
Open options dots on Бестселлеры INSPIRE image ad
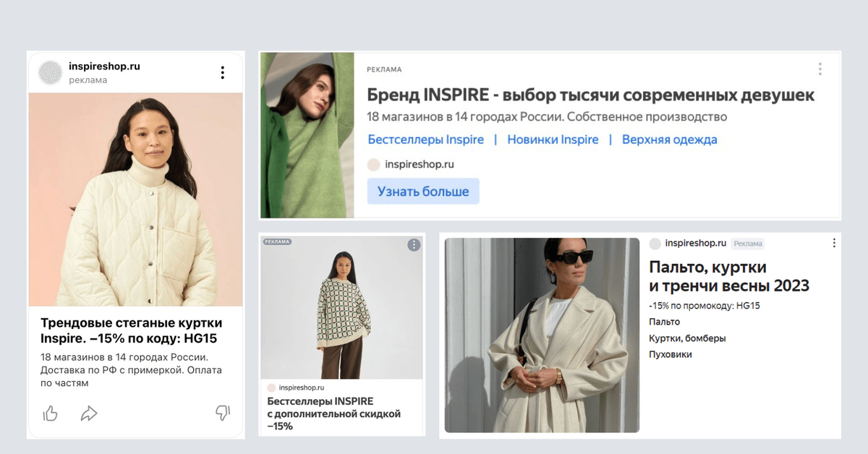[x=414, y=245]
